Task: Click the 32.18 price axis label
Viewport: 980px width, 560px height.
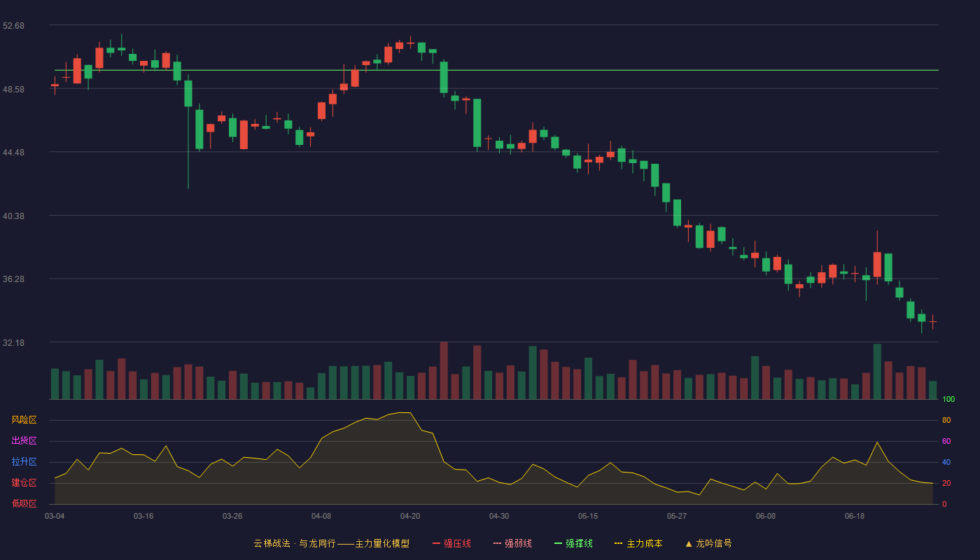Action: pyautogui.click(x=14, y=343)
